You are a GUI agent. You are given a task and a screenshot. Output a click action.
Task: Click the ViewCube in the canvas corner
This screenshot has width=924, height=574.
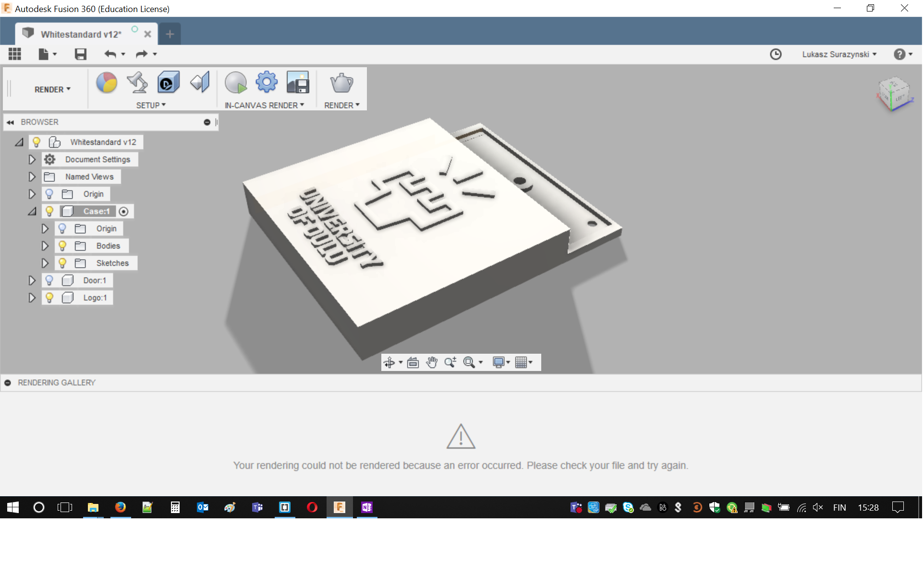(x=894, y=94)
